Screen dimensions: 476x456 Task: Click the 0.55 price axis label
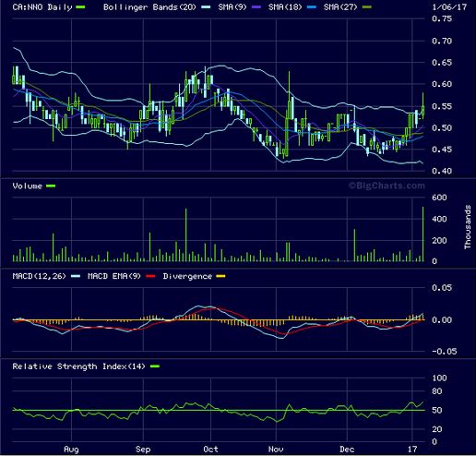tap(442, 106)
